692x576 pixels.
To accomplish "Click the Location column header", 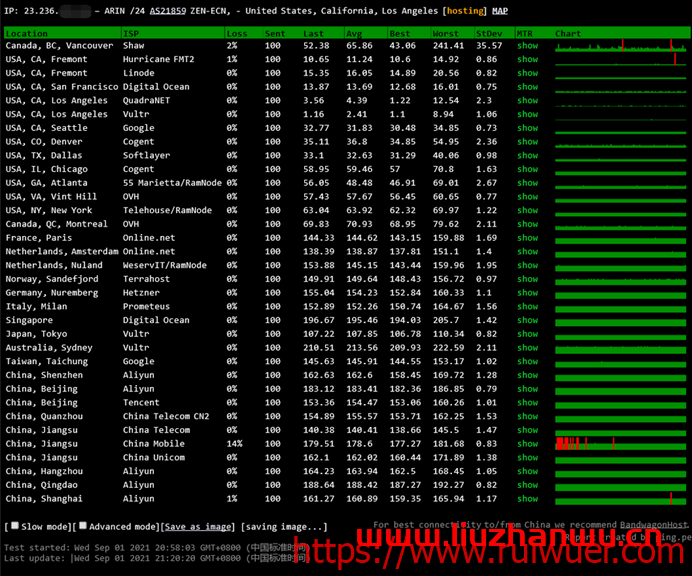I will pyautogui.click(x=27, y=33).
